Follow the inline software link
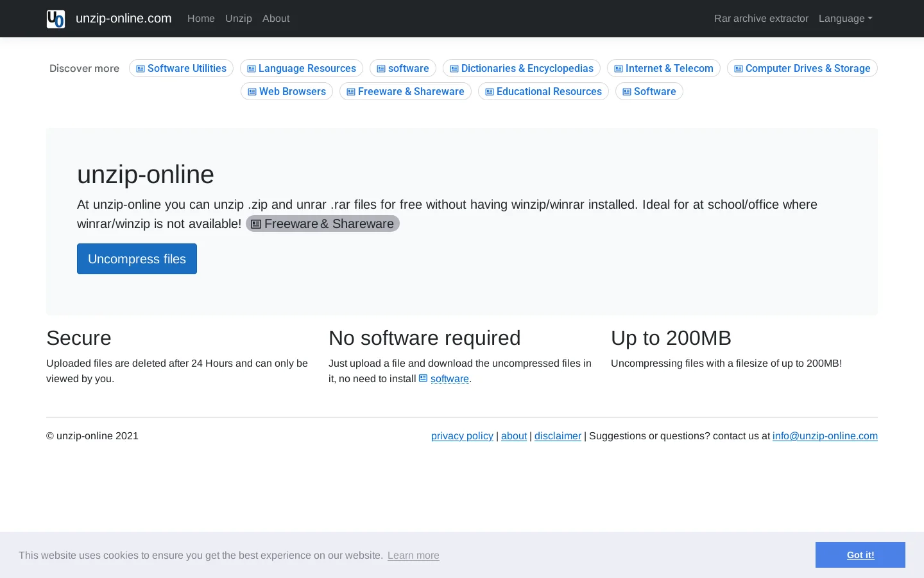The width and height of the screenshot is (924, 578). point(450,379)
